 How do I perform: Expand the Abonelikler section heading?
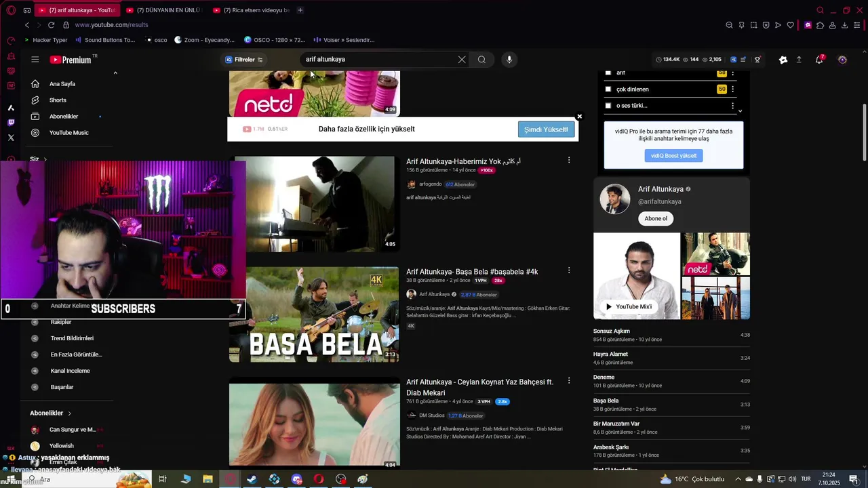click(x=50, y=413)
